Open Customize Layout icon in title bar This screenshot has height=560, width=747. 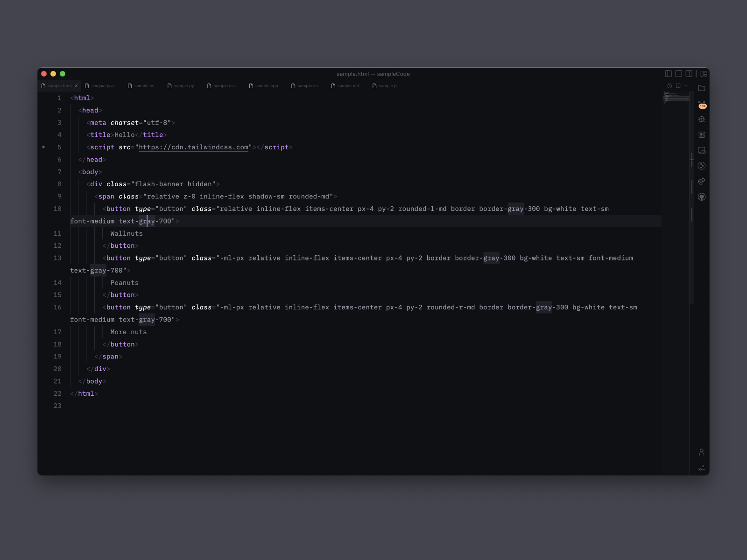click(704, 74)
